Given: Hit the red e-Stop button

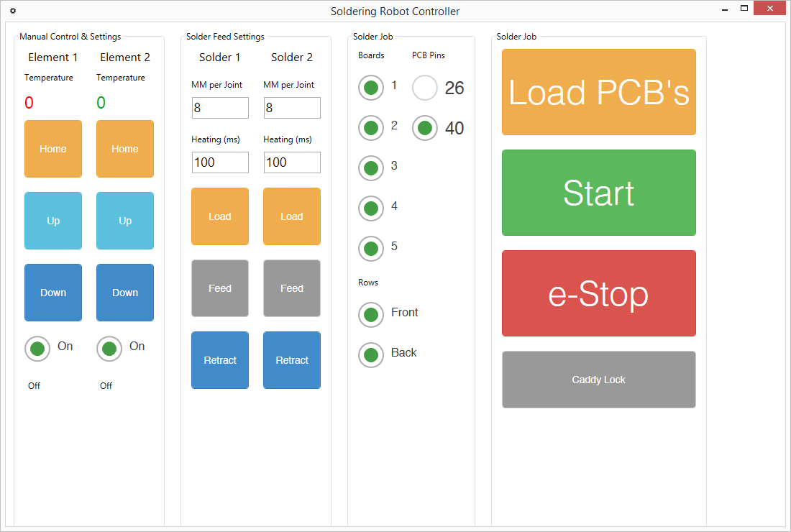Looking at the screenshot, I should [x=598, y=293].
